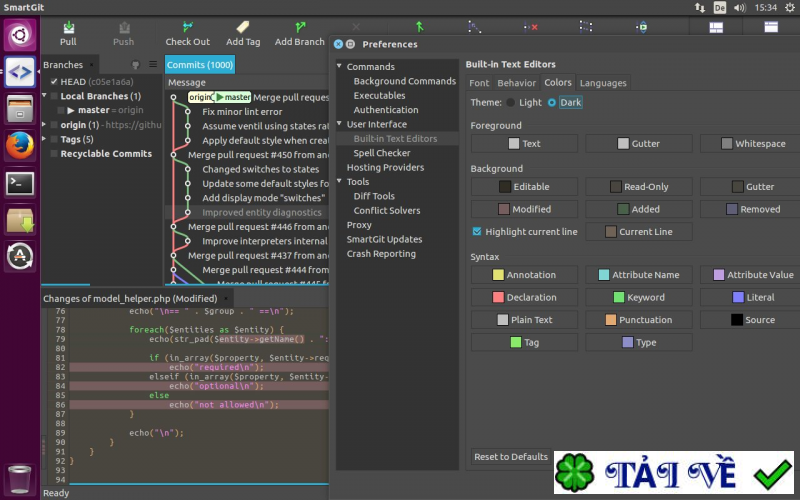Click the Reset to Defaults button
800x500 pixels.
(511, 457)
